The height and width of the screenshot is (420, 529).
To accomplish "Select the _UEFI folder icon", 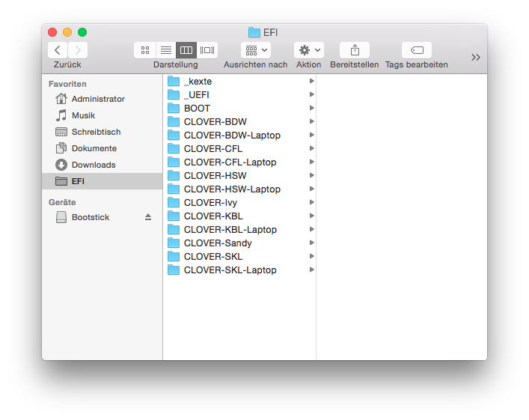I will [174, 95].
